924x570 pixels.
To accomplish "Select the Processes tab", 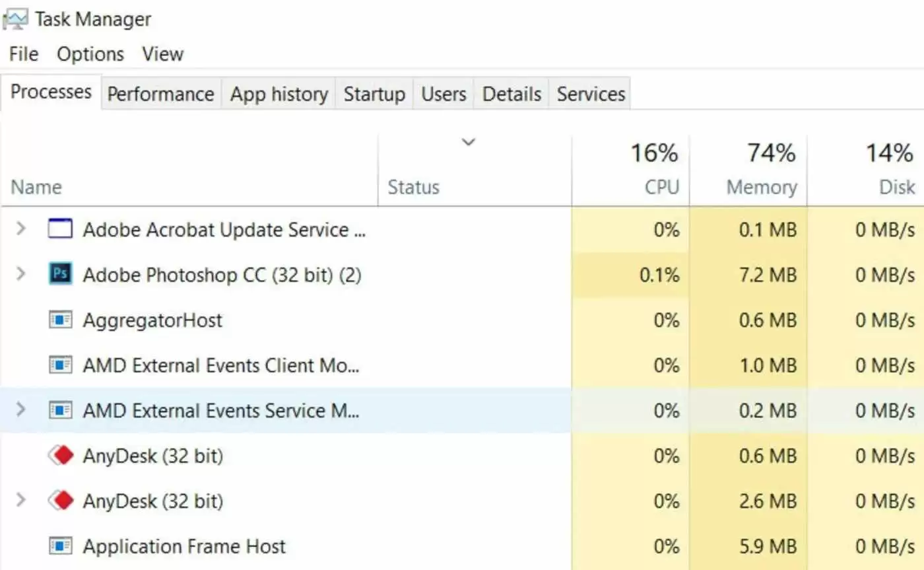I will click(x=51, y=92).
